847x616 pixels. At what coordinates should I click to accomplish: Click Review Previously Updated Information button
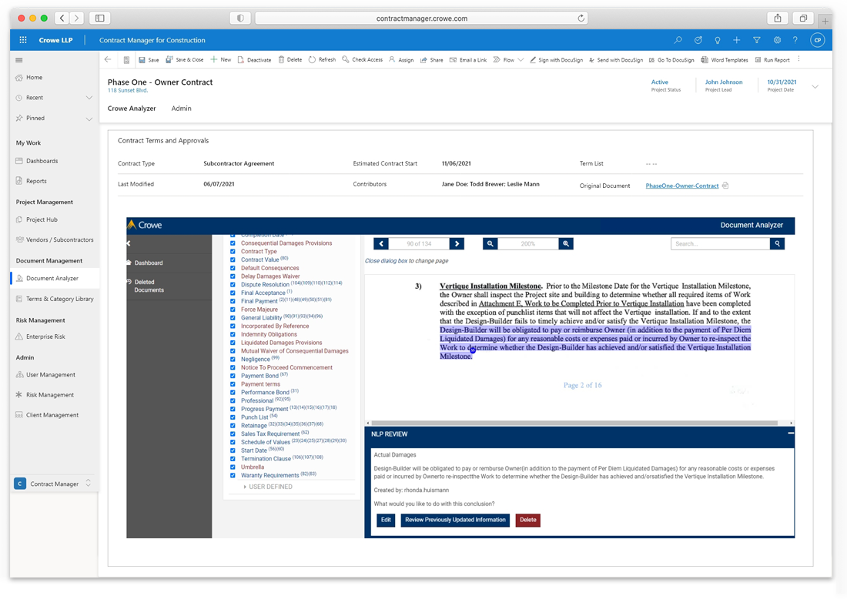[x=455, y=520]
